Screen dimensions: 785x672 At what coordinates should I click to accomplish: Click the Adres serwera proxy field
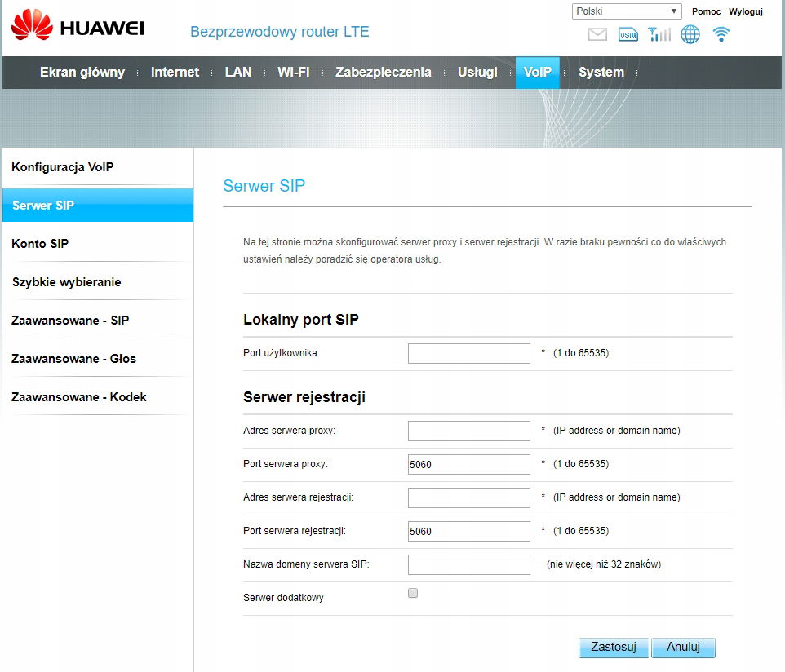click(468, 431)
